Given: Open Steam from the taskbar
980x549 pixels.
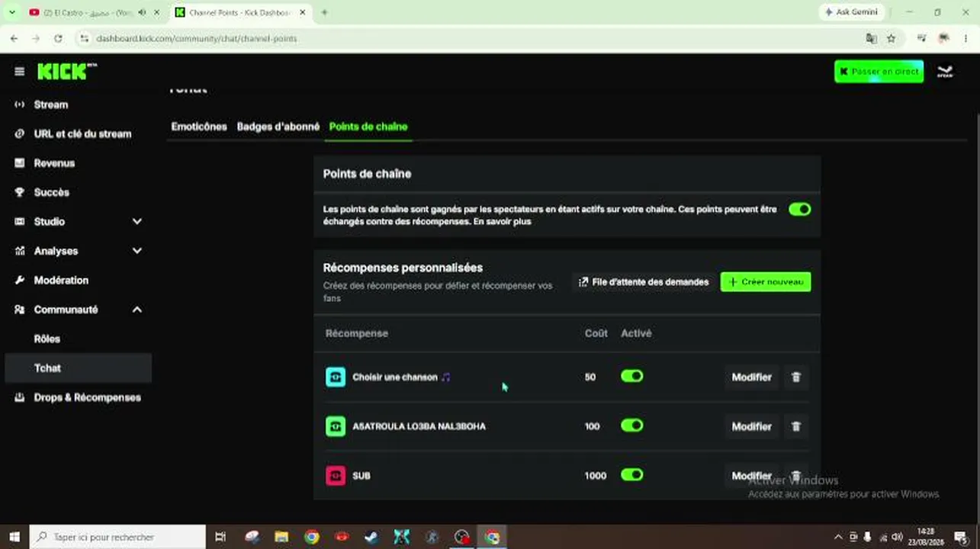Looking at the screenshot, I should (371, 537).
